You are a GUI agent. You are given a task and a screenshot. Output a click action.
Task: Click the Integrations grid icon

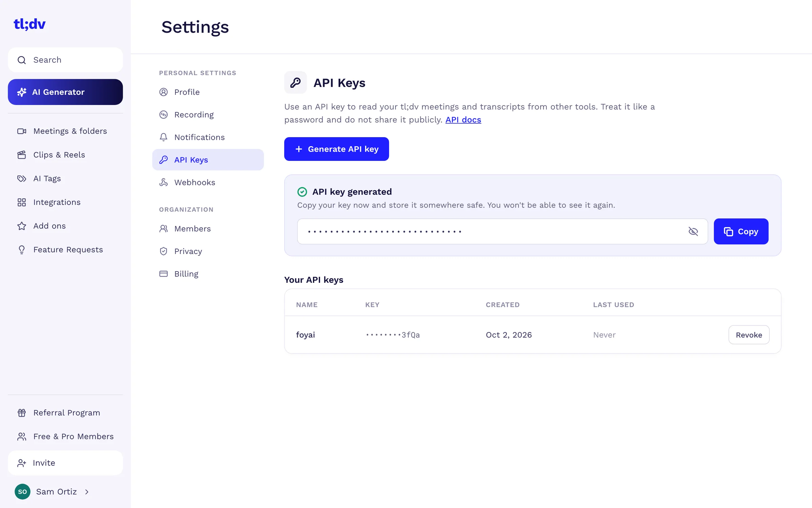[22, 202]
